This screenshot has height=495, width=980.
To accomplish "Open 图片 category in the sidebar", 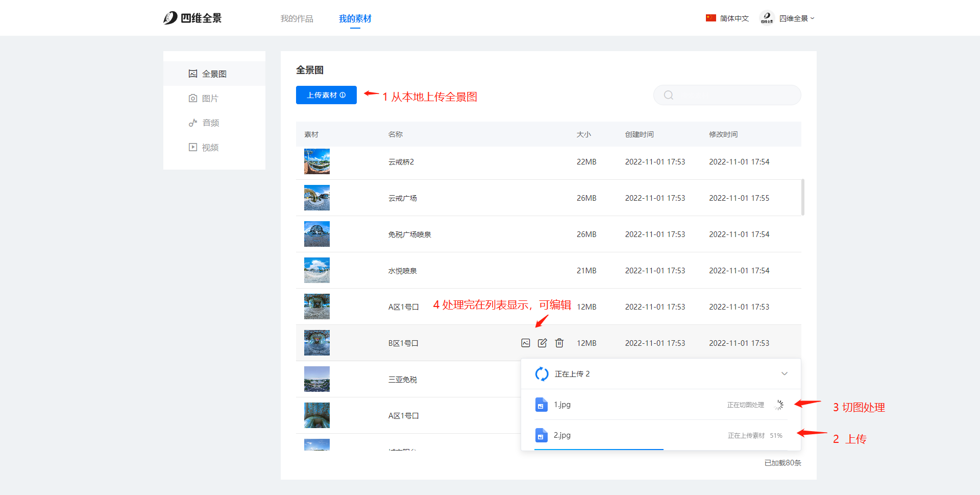I will 210,98.
